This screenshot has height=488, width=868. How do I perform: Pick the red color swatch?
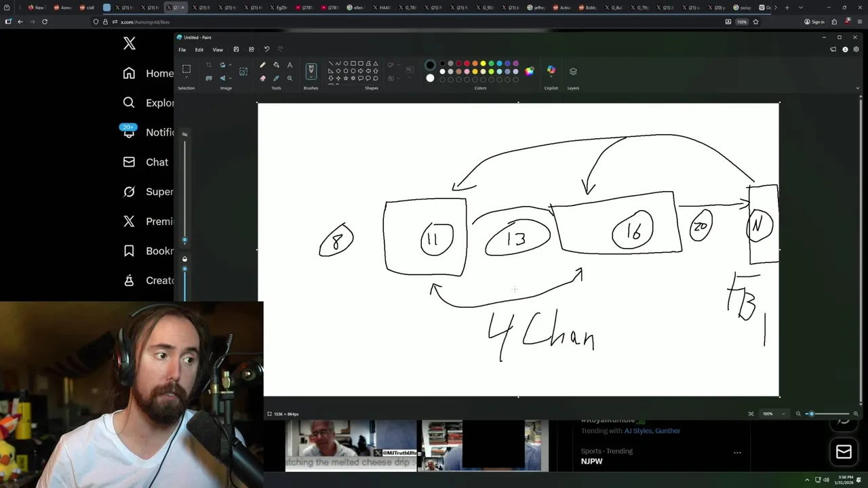(467, 64)
